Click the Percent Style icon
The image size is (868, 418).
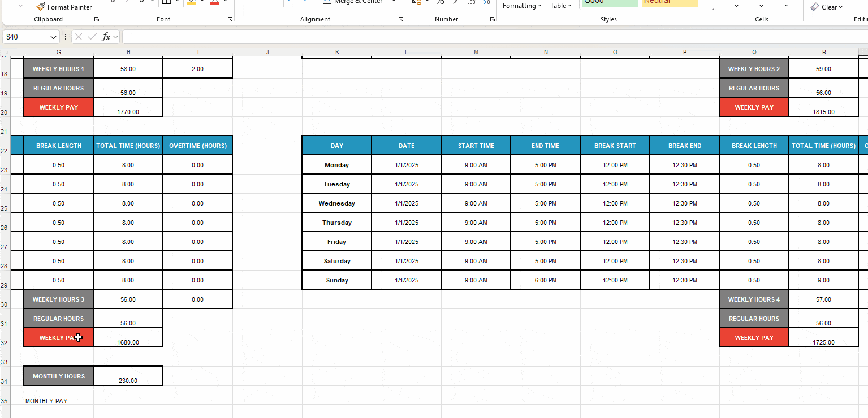click(441, 2)
